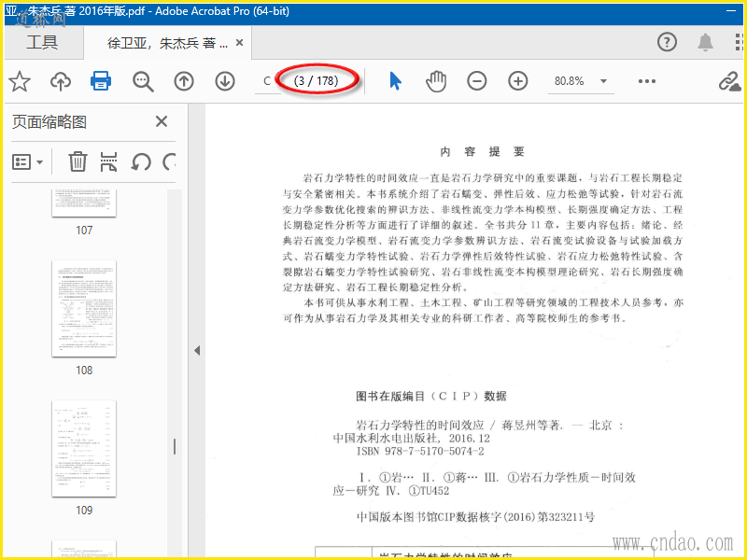Screen dimensions: 747x560
Task: Open the more tools ellipsis menu
Action: (646, 81)
